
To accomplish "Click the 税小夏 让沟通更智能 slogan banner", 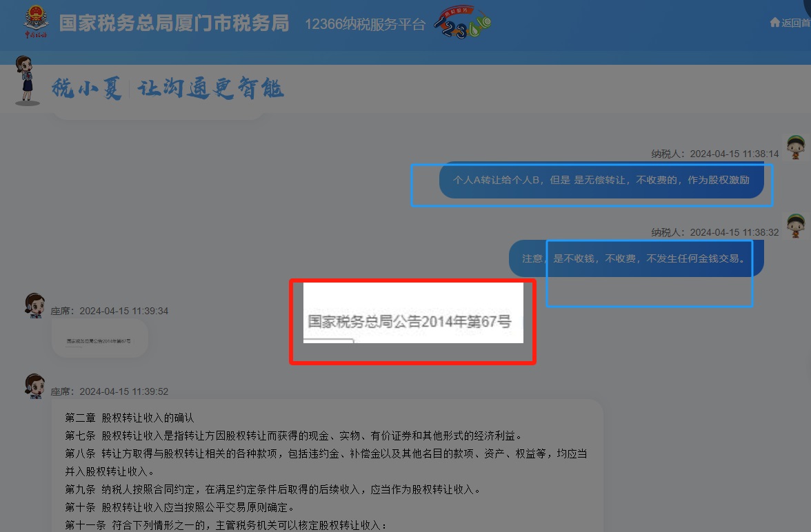I will click(x=168, y=89).
